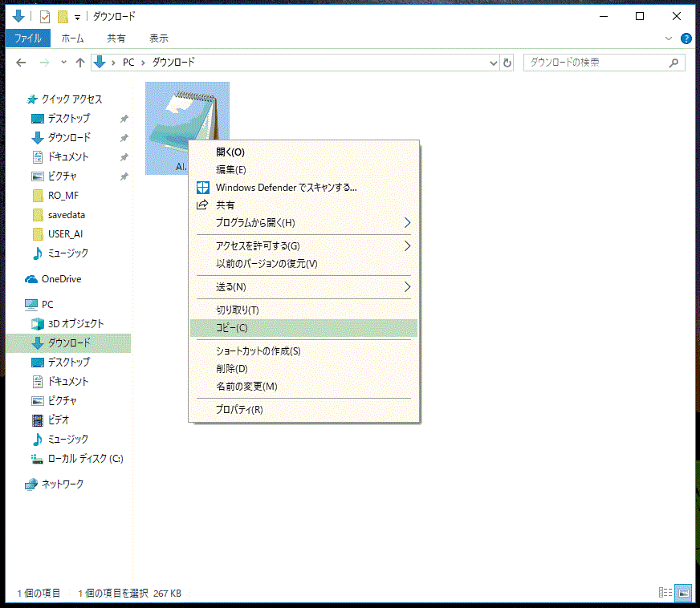The image size is (700, 608).
Task: Switch to large icons view in status bar
Action: (683, 593)
